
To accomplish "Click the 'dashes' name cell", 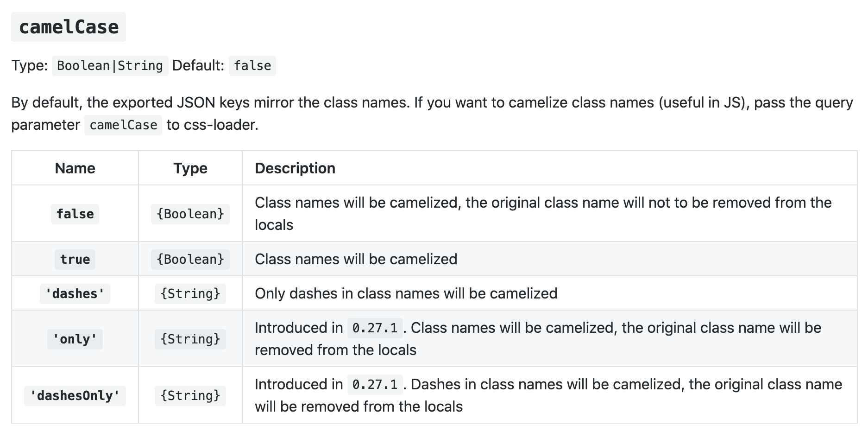I will point(75,293).
